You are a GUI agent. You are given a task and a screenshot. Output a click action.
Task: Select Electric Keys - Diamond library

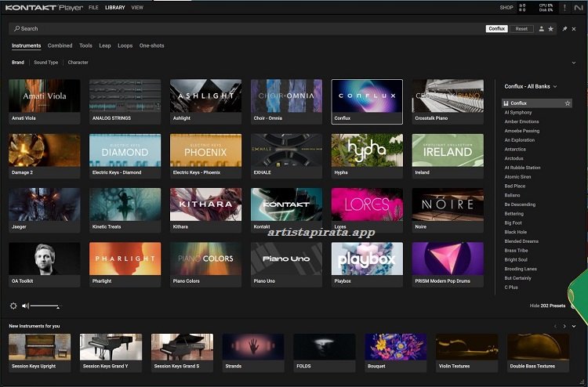125,156
